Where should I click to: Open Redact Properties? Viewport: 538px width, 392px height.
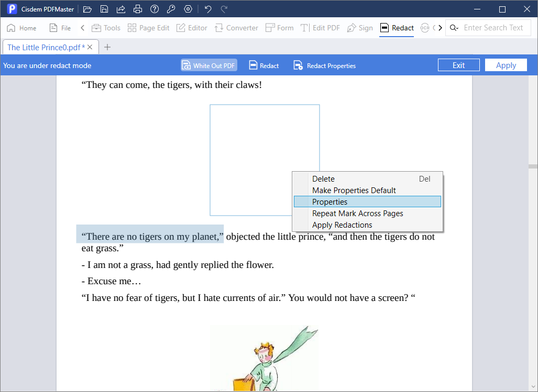pos(325,65)
